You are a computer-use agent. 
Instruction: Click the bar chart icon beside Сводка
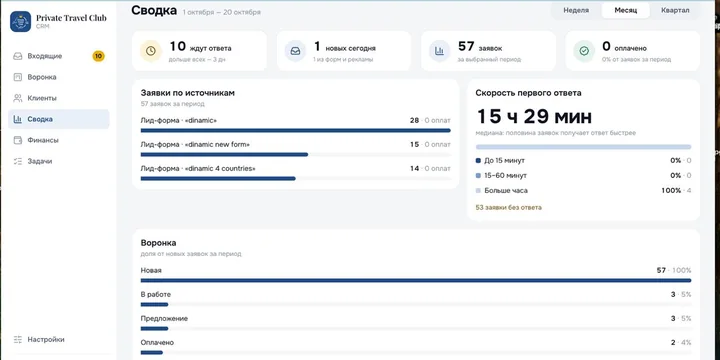18,119
